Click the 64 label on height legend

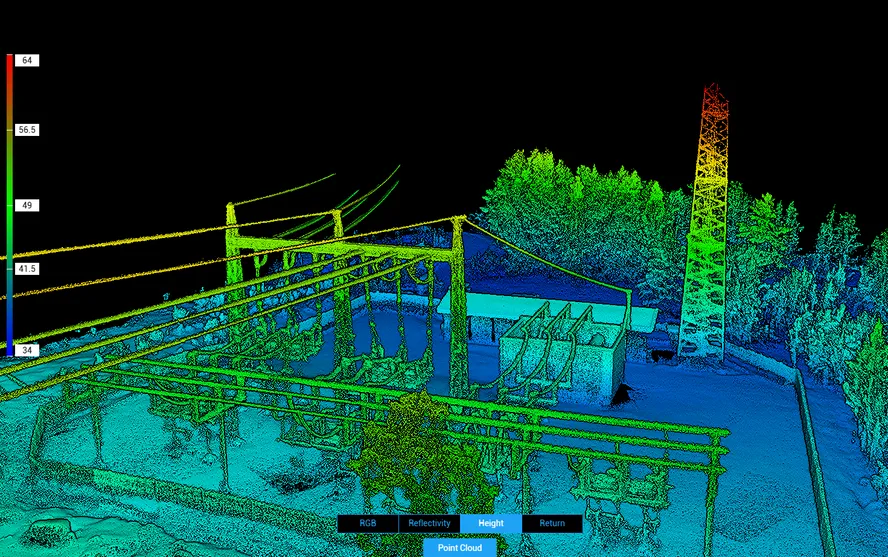27,61
